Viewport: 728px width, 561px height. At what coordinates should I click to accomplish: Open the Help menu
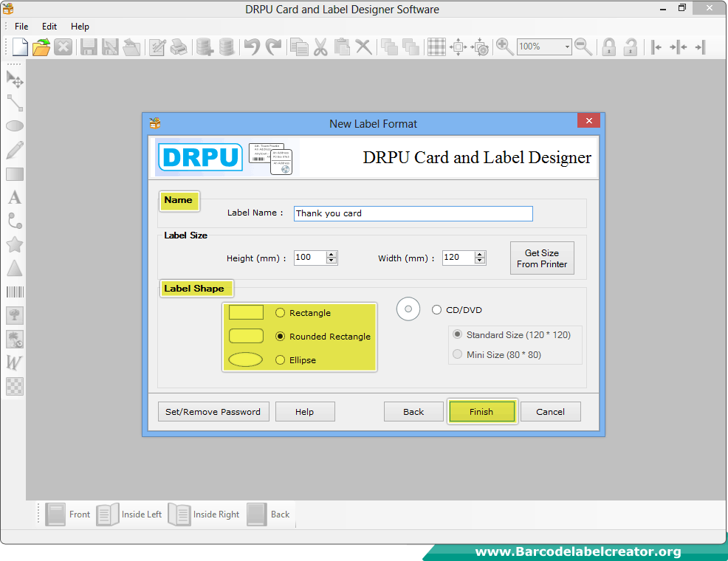80,27
